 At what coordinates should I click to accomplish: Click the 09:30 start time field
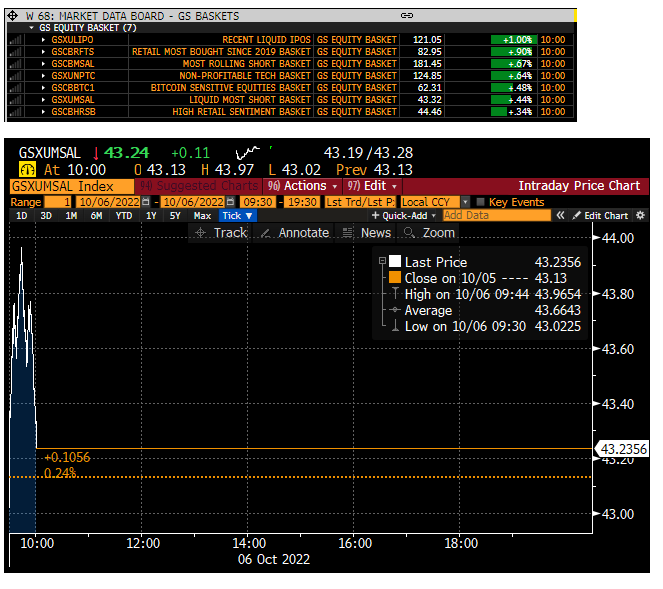(258, 202)
